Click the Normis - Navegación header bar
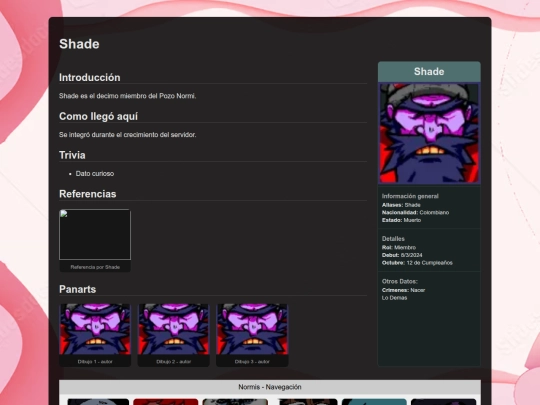This screenshot has height=405, width=540. (x=270, y=387)
